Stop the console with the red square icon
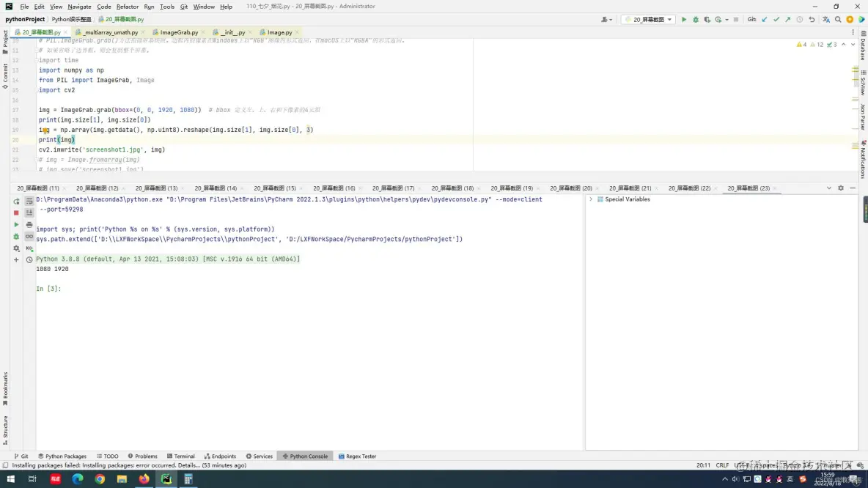 coord(16,212)
